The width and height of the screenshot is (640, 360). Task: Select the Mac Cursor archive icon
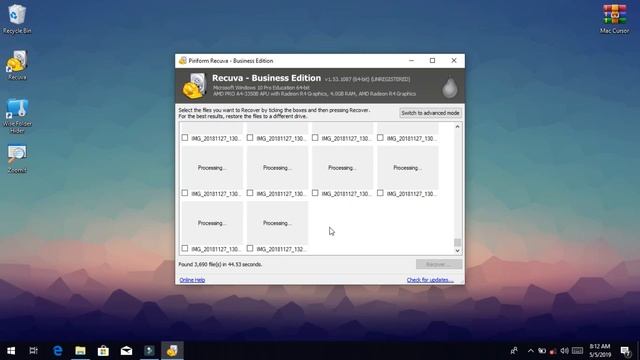(614, 19)
